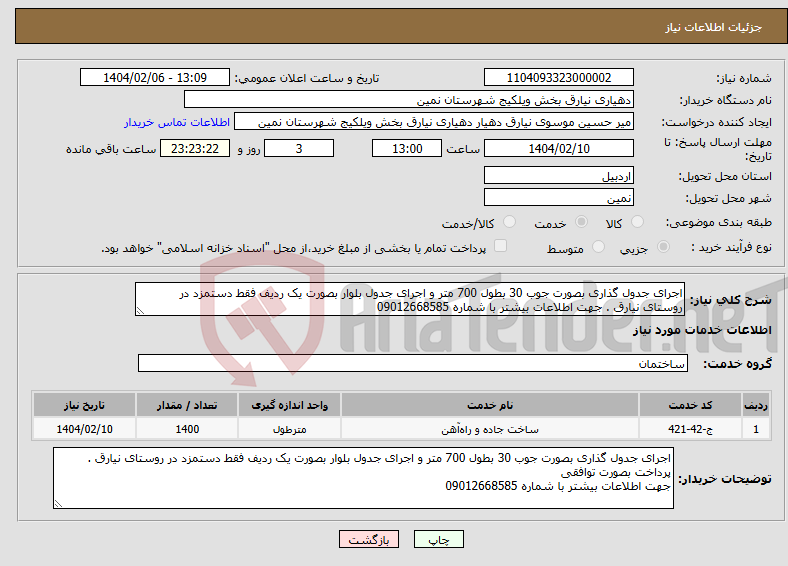Click the service group field ساختمان
Image resolution: width=788 pixels, height=566 pixels.
click(413, 363)
